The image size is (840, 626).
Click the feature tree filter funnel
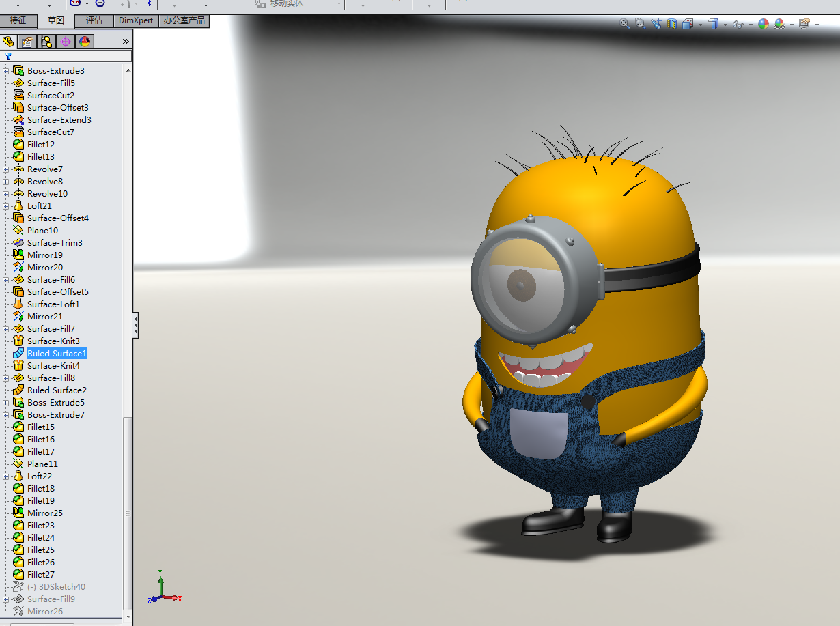point(8,57)
